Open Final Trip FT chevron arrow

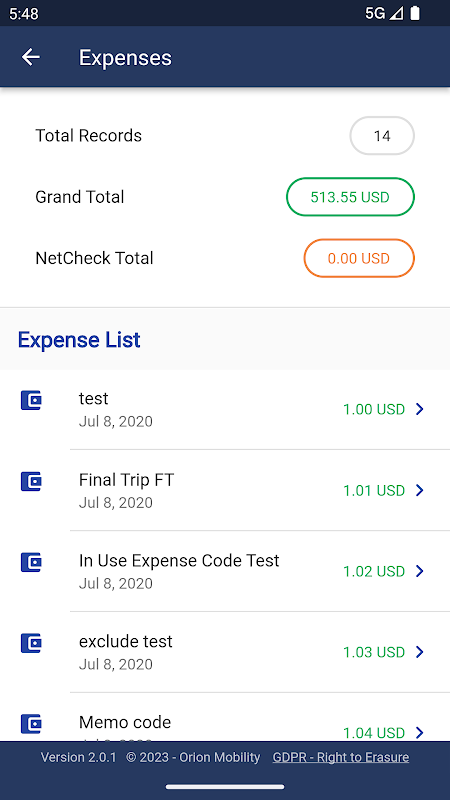tap(420, 490)
